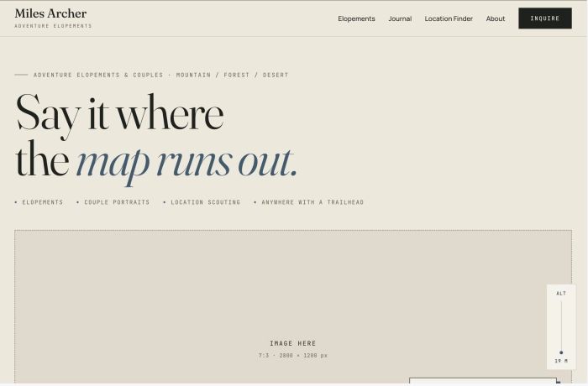Click the italic 'map runs out.' headline text
Image resolution: width=588 pixels, height=386 pixels.
pos(186,162)
